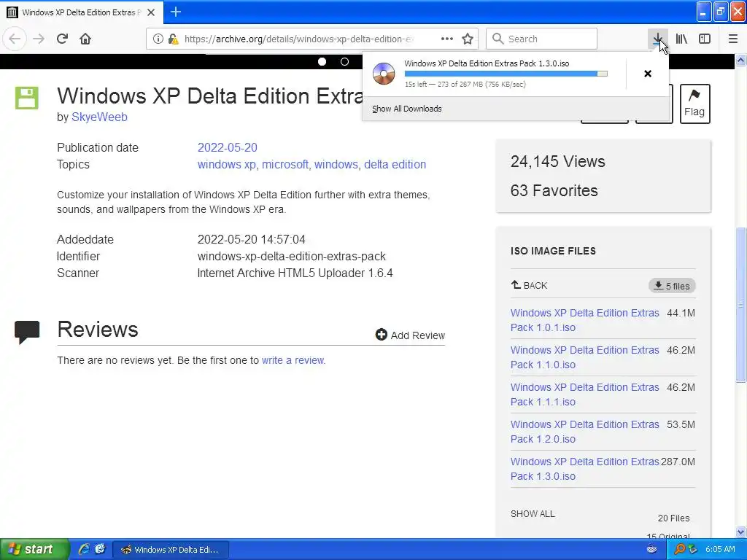Collapse ISO files list with BACK
This screenshot has height=560, width=747.
point(530,285)
